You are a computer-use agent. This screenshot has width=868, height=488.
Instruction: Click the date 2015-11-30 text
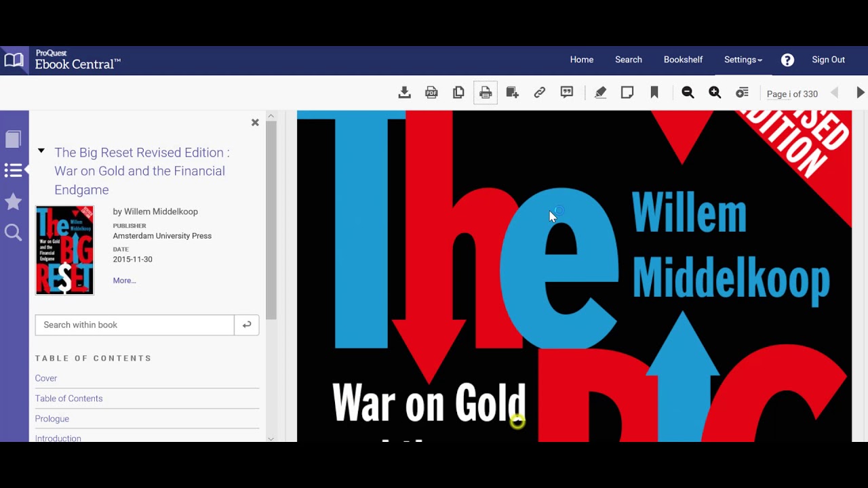(x=132, y=260)
